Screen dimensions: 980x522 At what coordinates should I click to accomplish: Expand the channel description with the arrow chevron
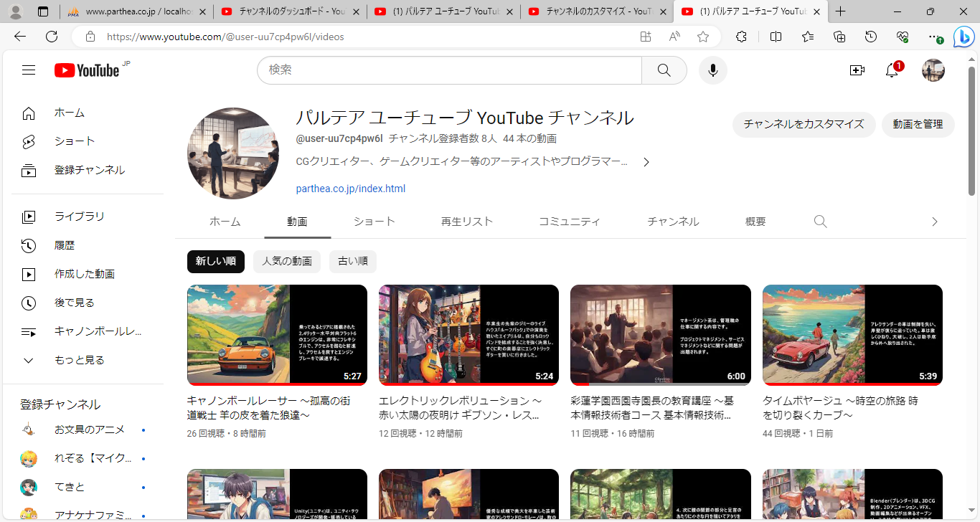click(x=646, y=162)
